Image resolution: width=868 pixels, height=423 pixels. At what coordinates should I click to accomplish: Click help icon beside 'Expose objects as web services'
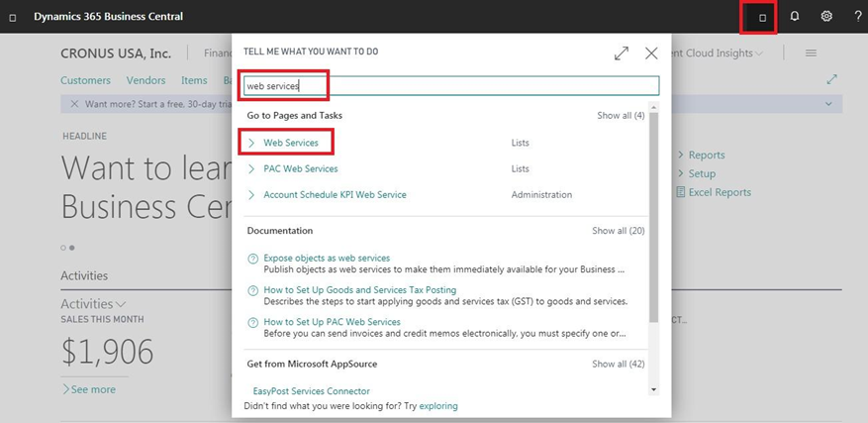pos(253,259)
